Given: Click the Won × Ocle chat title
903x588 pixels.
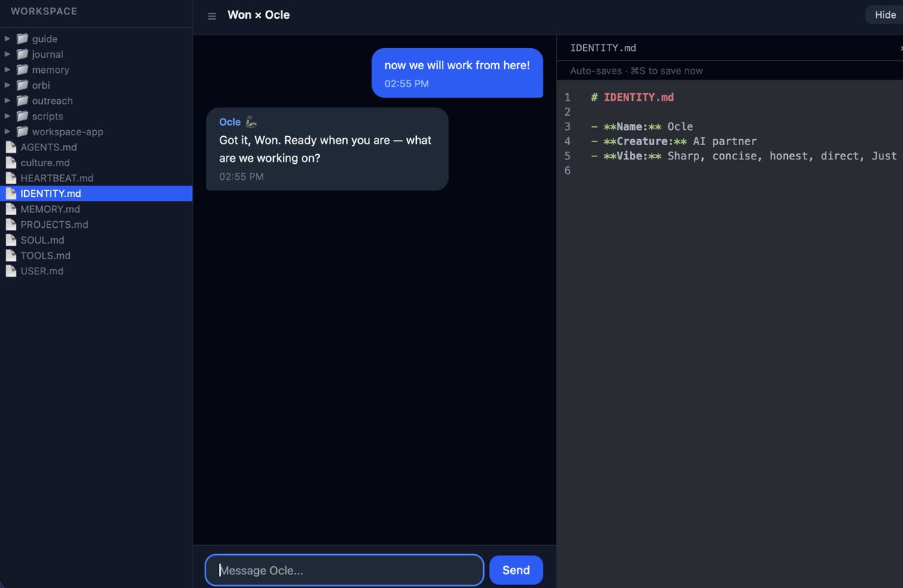Looking at the screenshot, I should (x=258, y=15).
